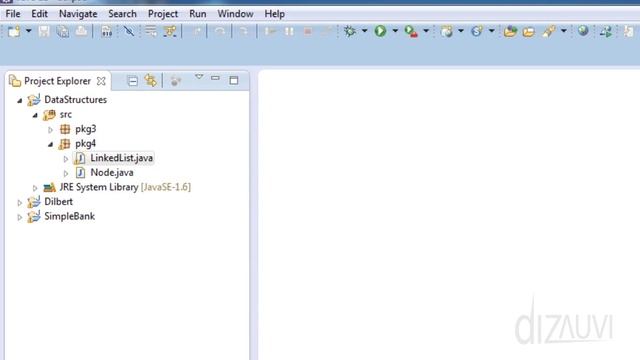Screen dimensions: 640x360
Task: Open the Run menu
Action: pyautogui.click(x=198, y=14)
